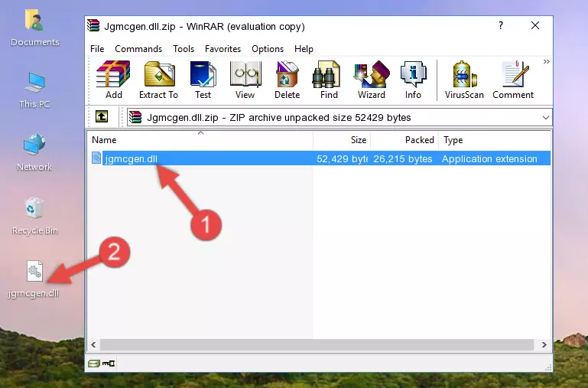Image resolution: width=588 pixels, height=388 pixels.
Task: Click the drive icon in status bar
Action: coord(94,364)
